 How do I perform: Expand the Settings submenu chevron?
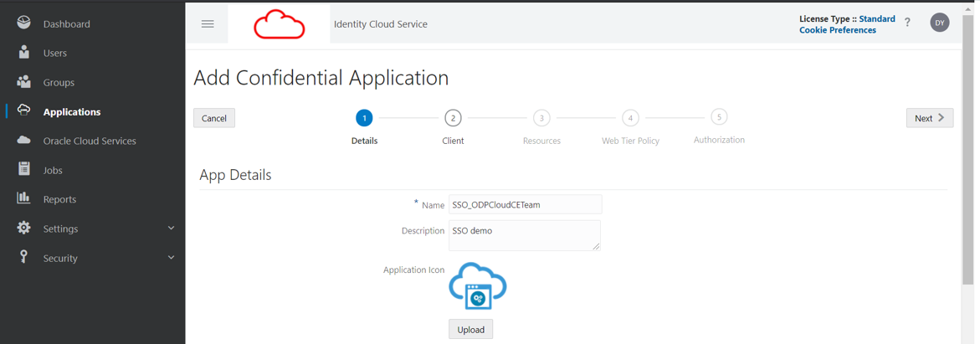(172, 228)
